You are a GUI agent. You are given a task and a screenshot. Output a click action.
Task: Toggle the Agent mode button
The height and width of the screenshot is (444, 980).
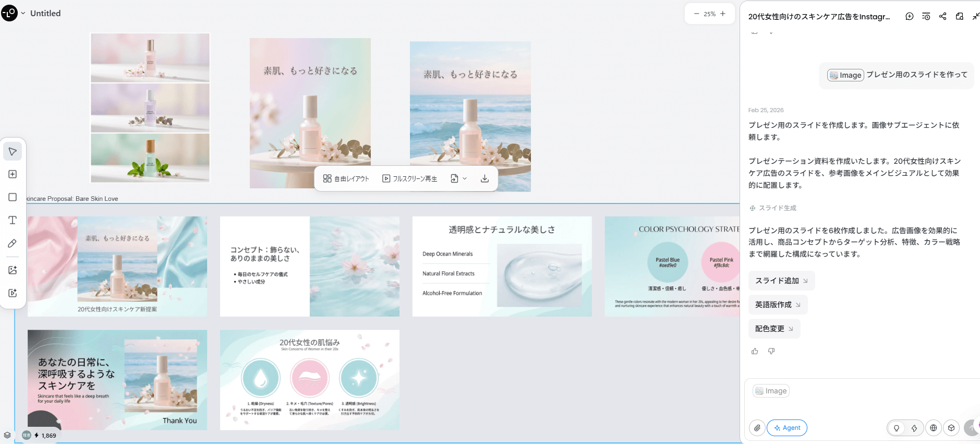click(x=787, y=428)
